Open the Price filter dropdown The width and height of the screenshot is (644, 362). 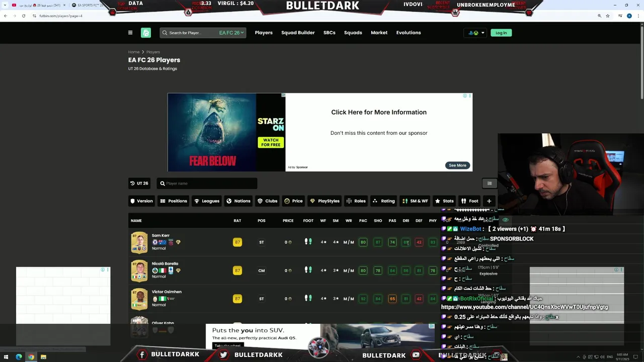tap(294, 201)
